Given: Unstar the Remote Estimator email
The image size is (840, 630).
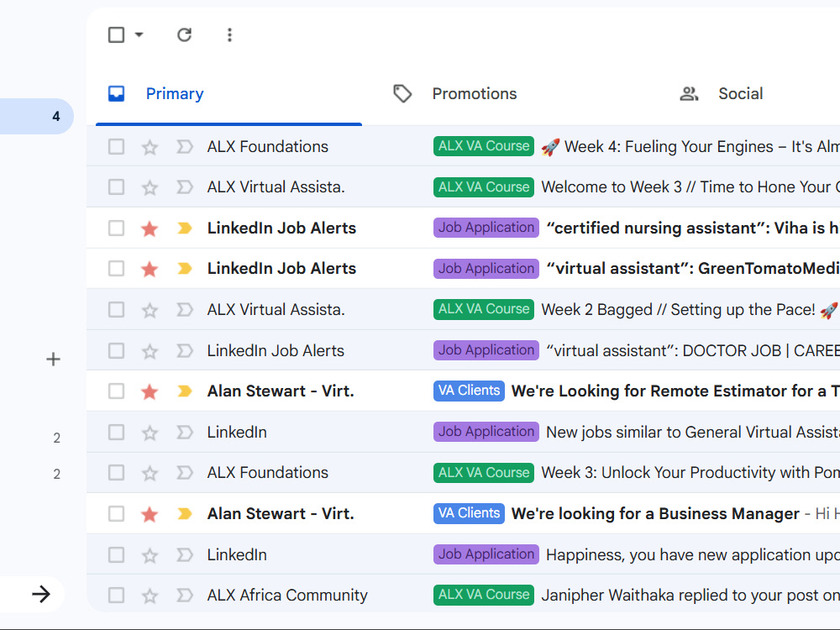Looking at the screenshot, I should (x=150, y=391).
